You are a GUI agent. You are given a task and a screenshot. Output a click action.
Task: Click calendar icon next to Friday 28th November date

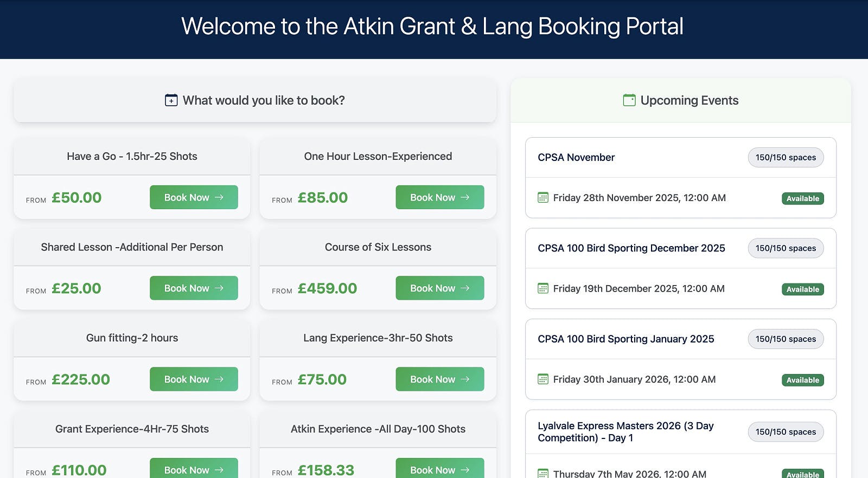coord(543,198)
